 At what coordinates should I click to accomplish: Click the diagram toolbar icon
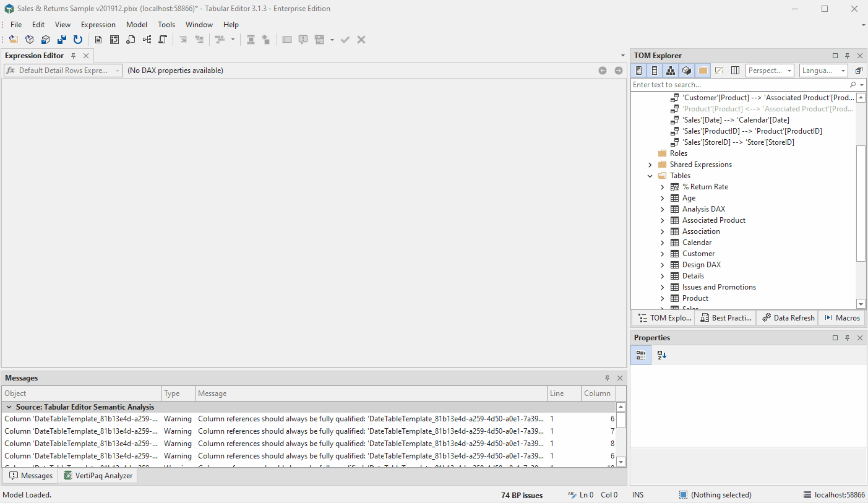click(147, 40)
